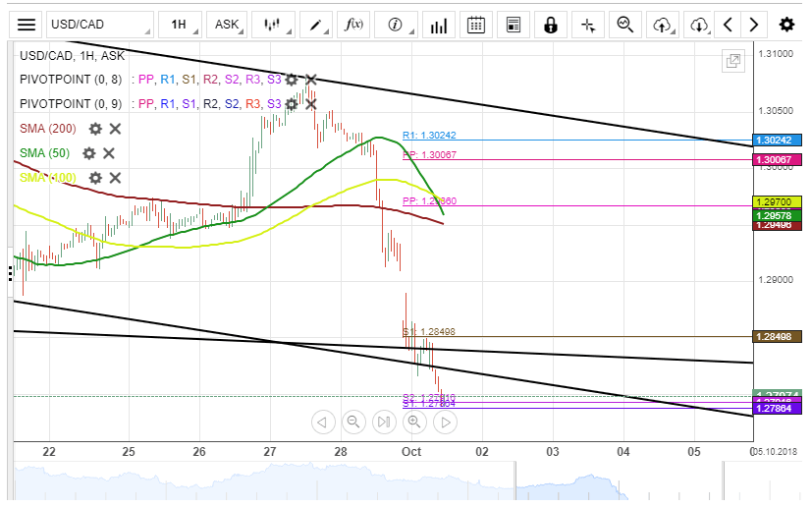
Task: Open the hamburger main menu
Action: [26, 25]
